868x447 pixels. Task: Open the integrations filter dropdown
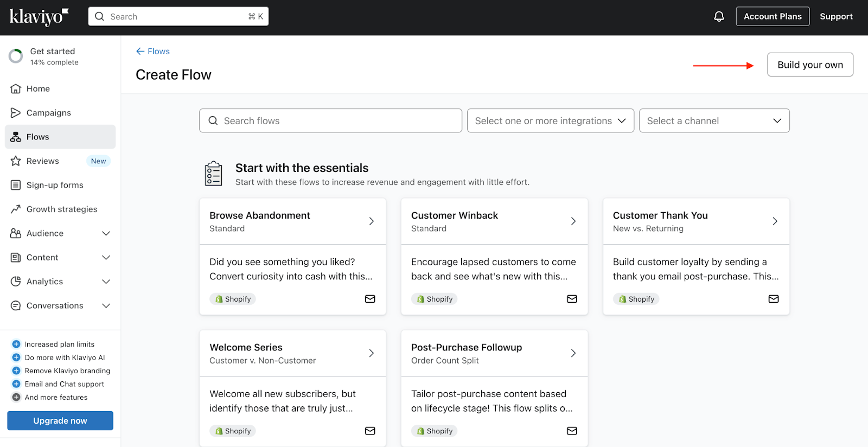coord(551,120)
